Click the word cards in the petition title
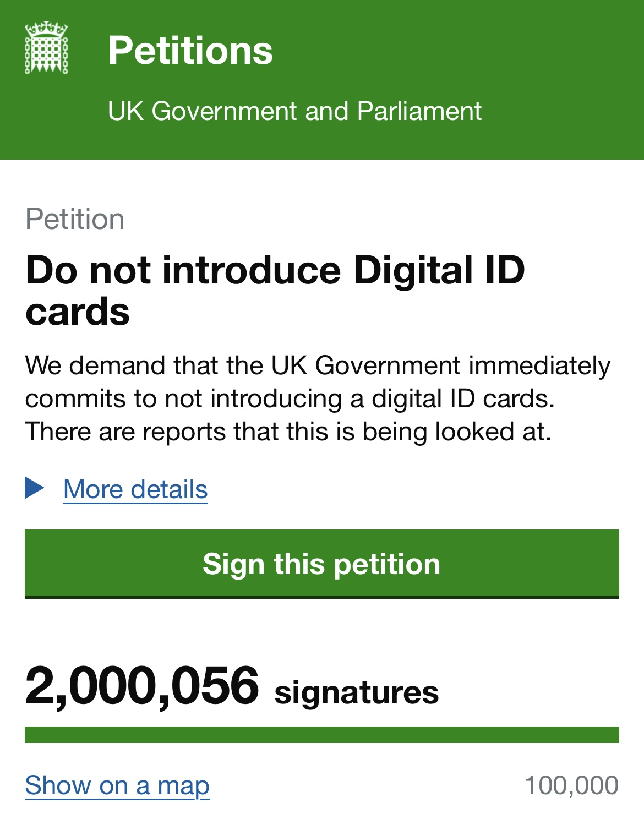644x819 pixels. tap(78, 312)
